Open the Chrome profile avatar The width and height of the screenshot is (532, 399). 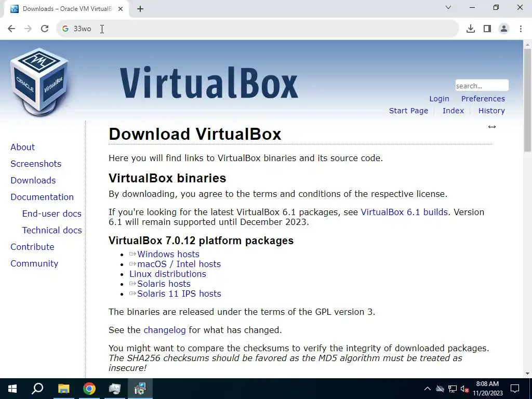(x=504, y=29)
